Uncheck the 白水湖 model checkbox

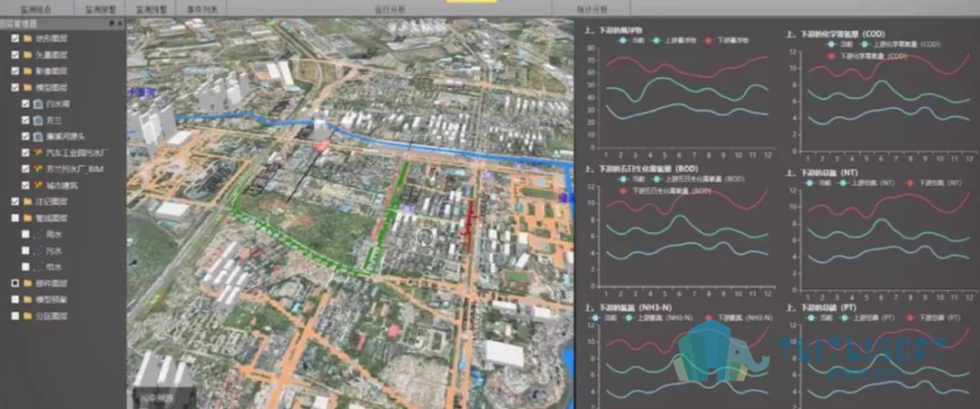click(x=25, y=103)
